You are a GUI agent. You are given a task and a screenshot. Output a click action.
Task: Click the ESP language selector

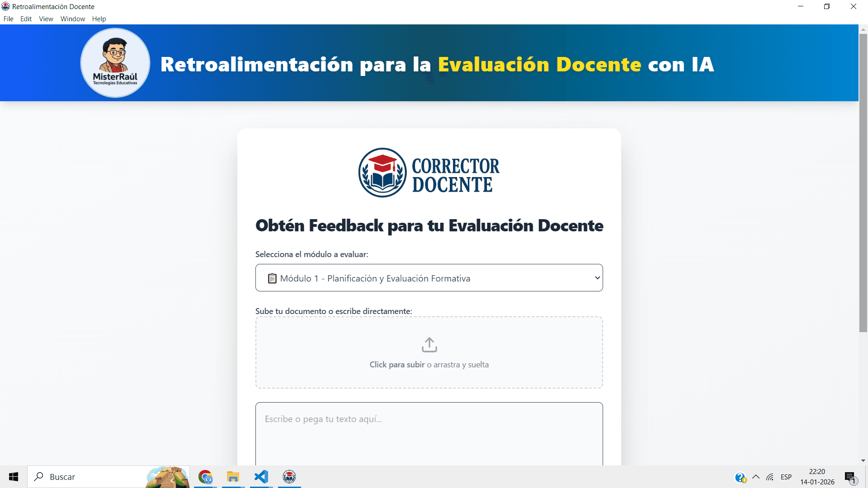point(787,477)
